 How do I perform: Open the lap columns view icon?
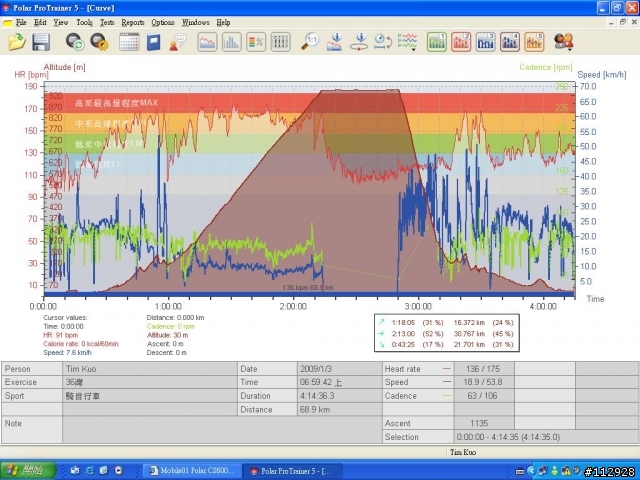[280, 42]
